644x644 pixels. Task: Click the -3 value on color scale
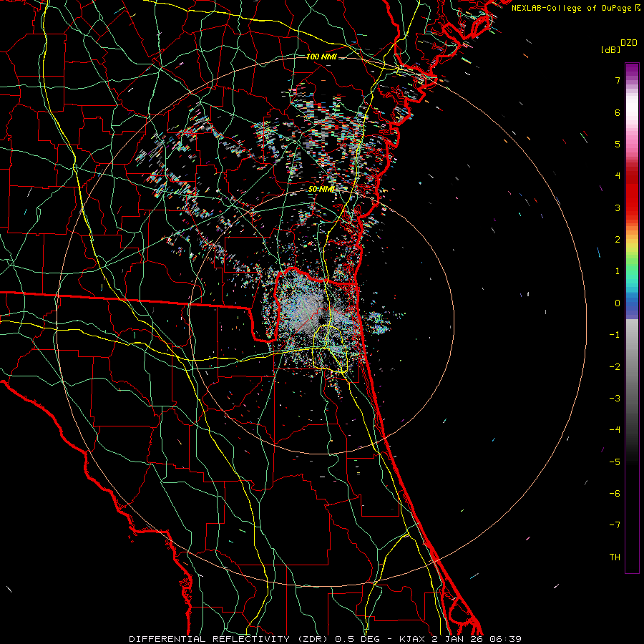pyautogui.click(x=615, y=399)
